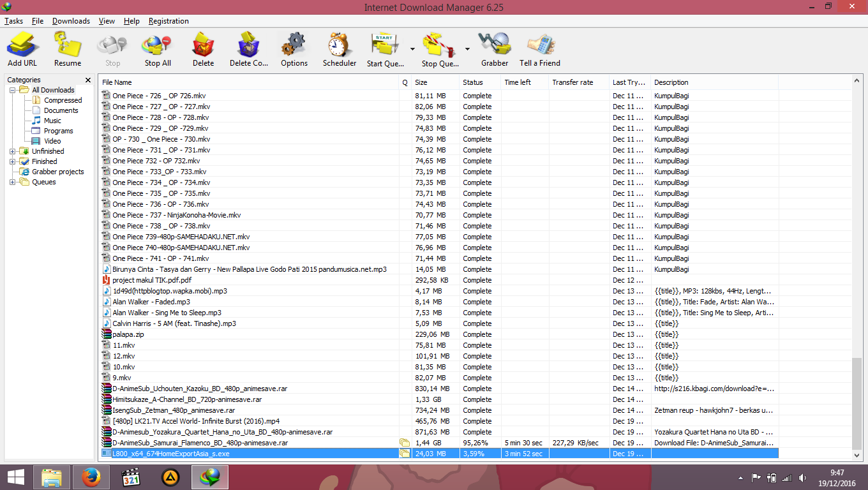Open the File menu
Screen dimensions: 868x490
click(38, 21)
